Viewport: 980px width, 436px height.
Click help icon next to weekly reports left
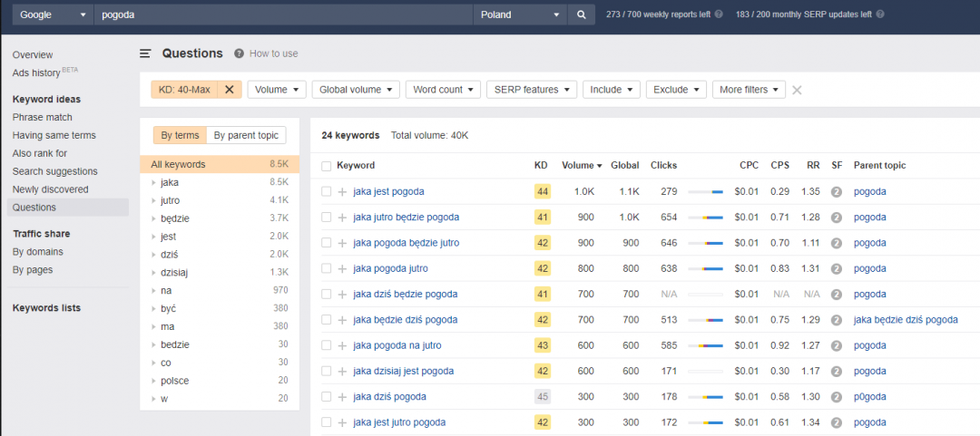tap(719, 15)
